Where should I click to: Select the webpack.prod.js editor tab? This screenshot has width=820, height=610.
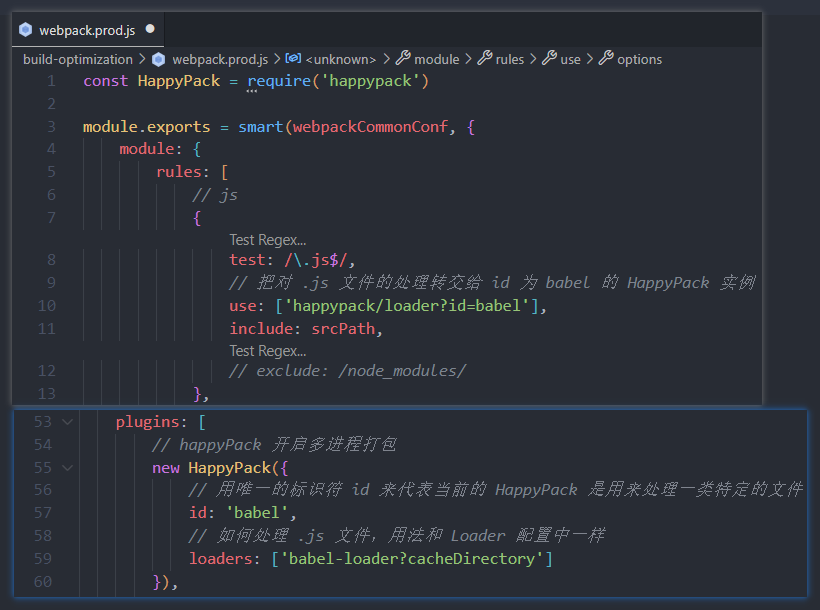point(88,30)
